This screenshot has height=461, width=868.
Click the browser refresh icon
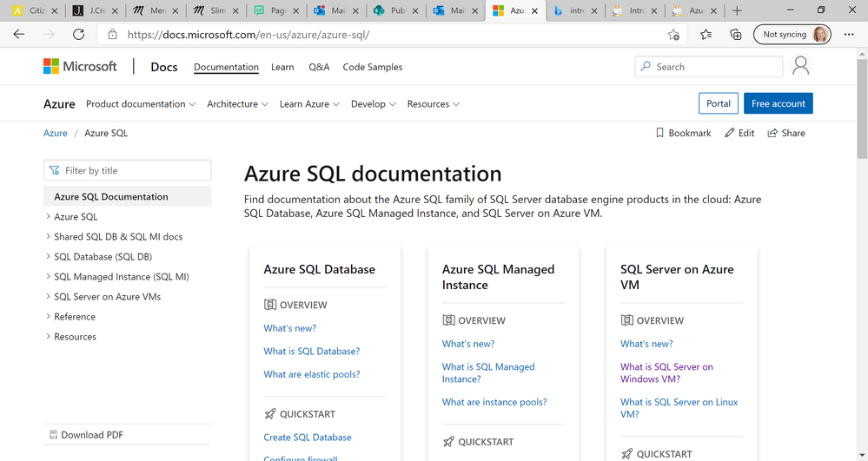tap(78, 35)
